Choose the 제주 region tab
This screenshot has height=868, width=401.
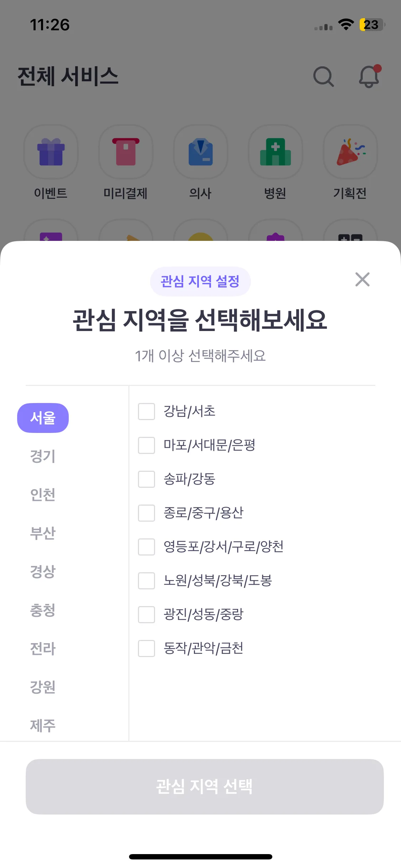point(43,726)
